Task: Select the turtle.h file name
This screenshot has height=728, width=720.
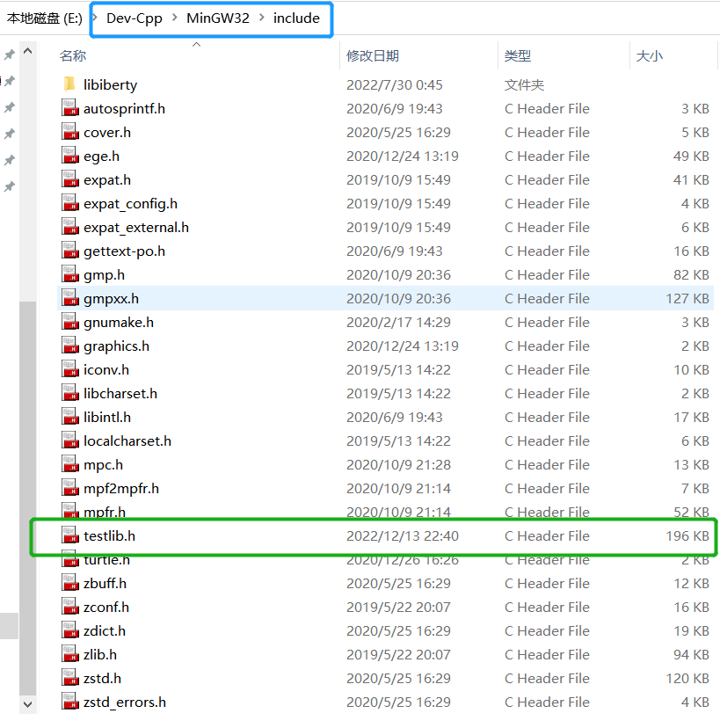Action: pos(106,560)
